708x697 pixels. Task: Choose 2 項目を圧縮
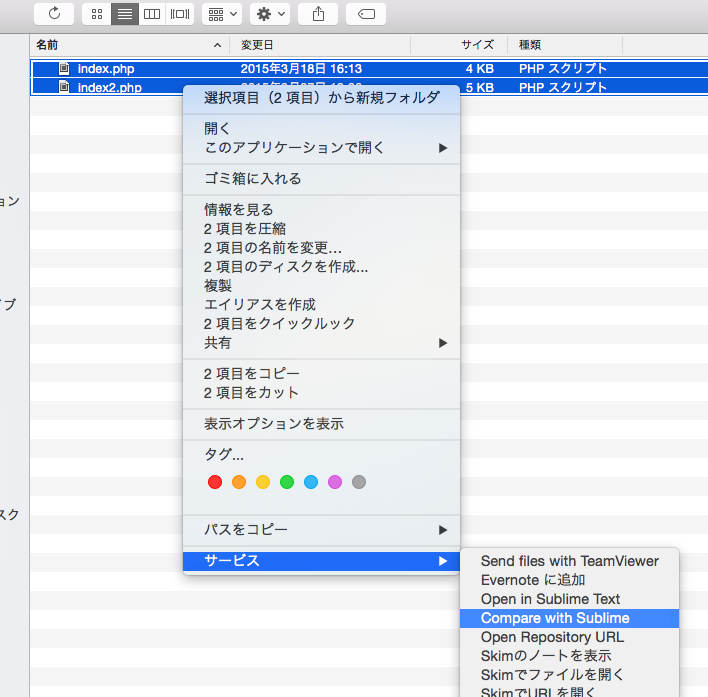coord(321,229)
